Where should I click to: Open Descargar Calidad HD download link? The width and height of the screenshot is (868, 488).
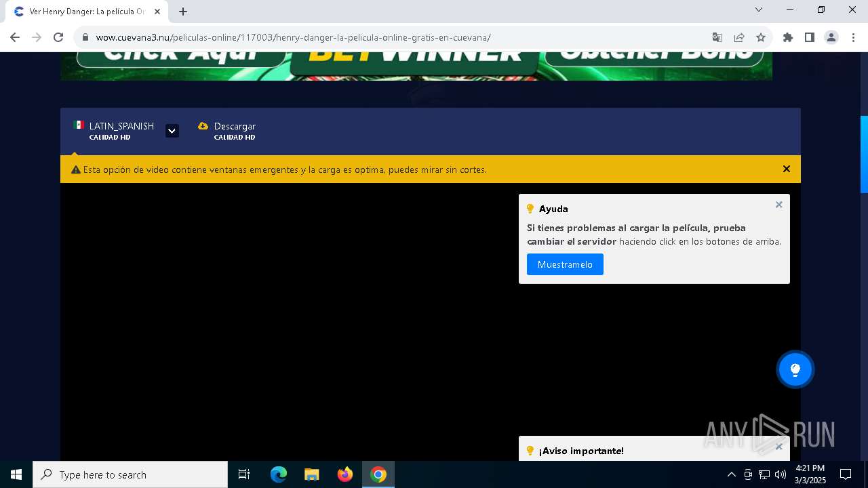(x=227, y=131)
